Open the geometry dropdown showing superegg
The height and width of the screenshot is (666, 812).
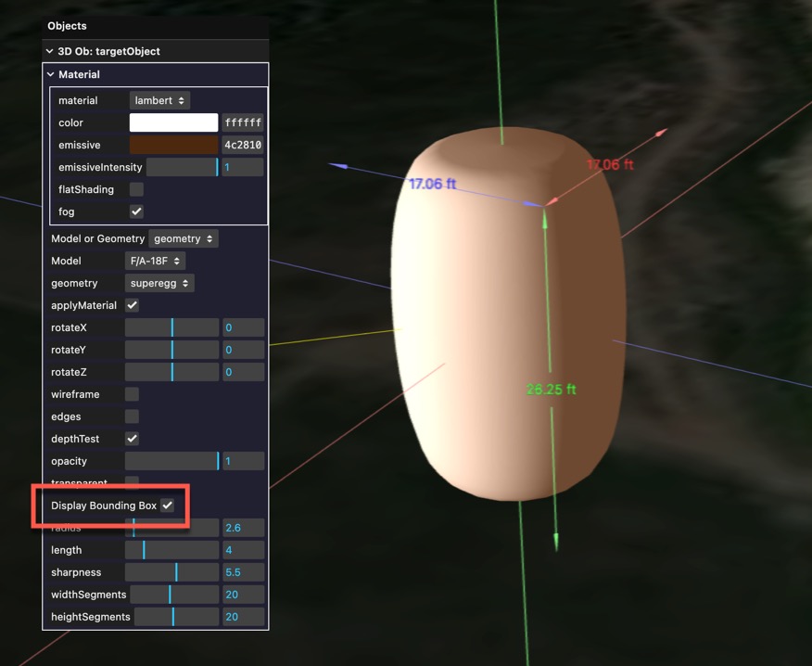point(159,283)
